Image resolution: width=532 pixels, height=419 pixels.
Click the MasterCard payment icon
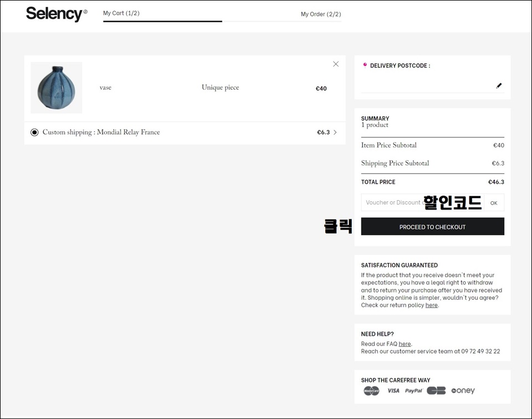pyautogui.click(x=371, y=391)
